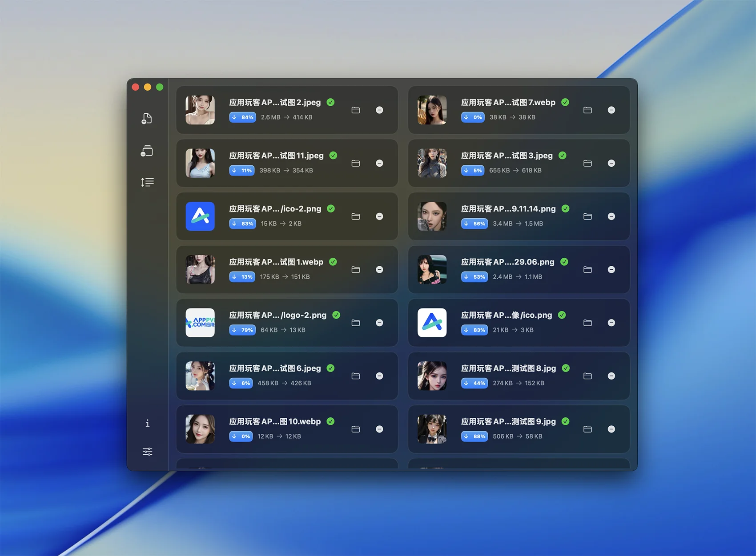756x556 pixels.
Task: Remove logo-2.png entry from list
Action: tap(379, 323)
